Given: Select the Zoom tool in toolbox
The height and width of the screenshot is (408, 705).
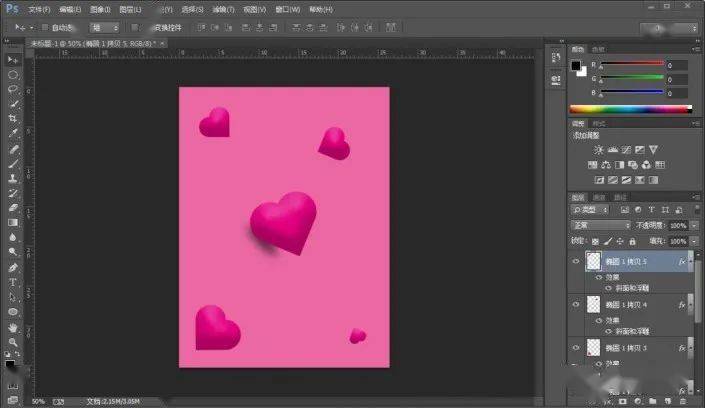Looking at the screenshot, I should pyautogui.click(x=13, y=342).
